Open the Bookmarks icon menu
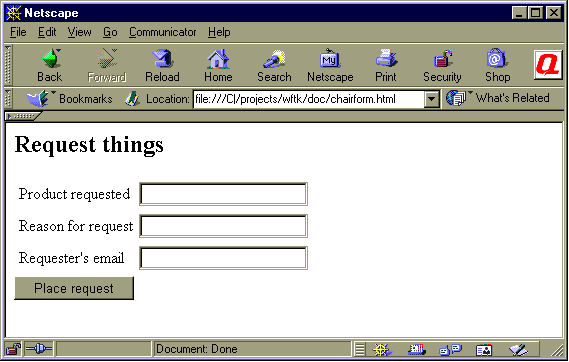The image size is (569, 362). (x=38, y=98)
